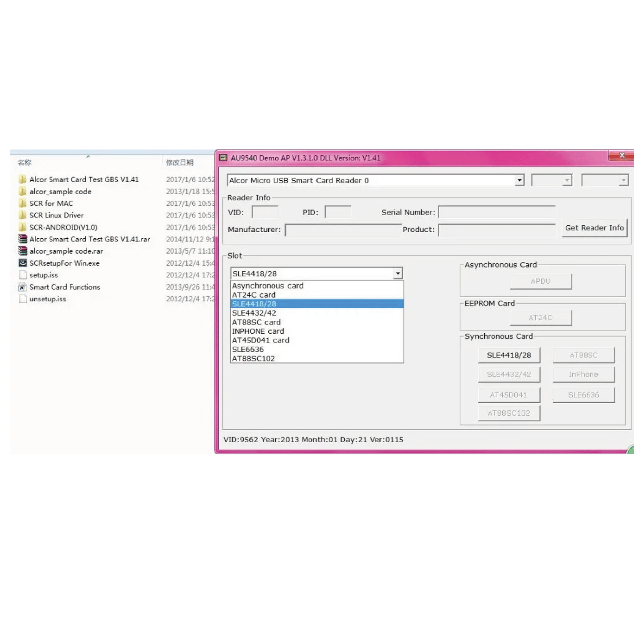
Task: Choose SLE4432/42 from the slot list
Action: [317, 313]
